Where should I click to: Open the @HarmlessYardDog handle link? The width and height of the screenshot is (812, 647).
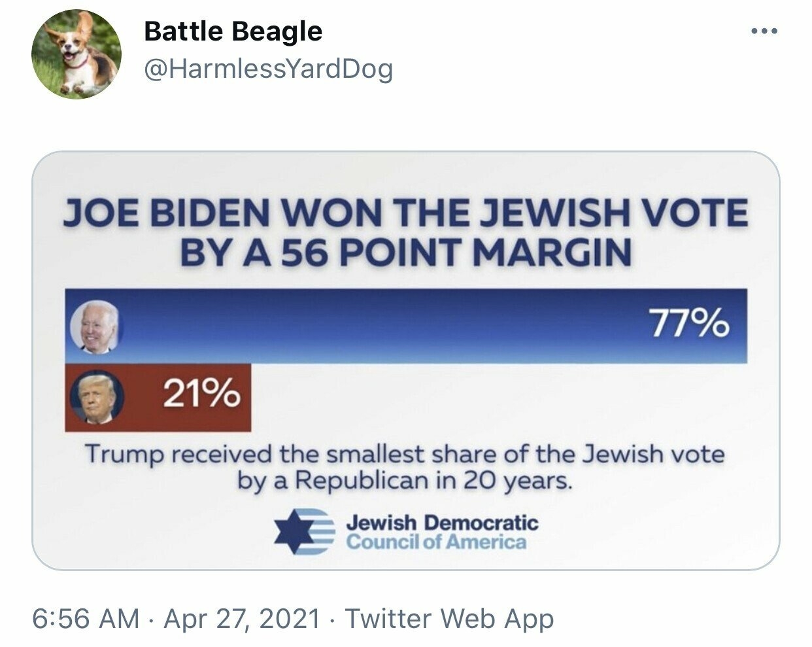tap(268, 69)
